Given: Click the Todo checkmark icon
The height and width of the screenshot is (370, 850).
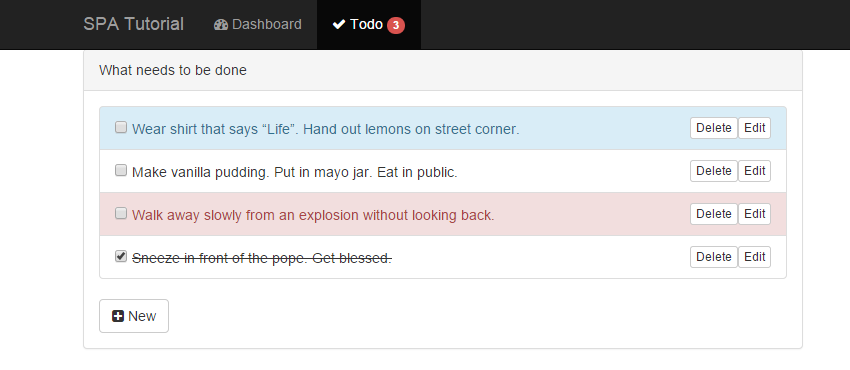Looking at the screenshot, I should pyautogui.click(x=339, y=24).
